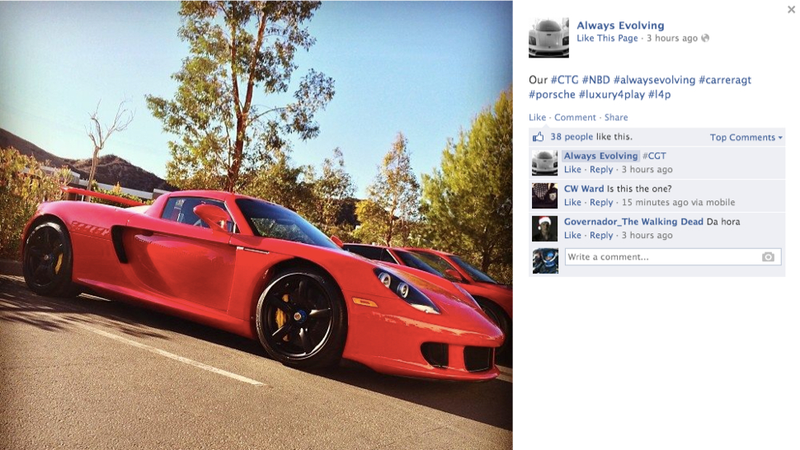Click Like This Page link
This screenshot has height=450, width=800.
607,38
